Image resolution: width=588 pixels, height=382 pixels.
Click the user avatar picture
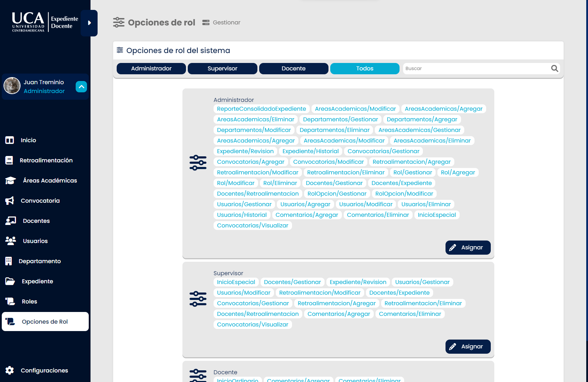(x=12, y=86)
